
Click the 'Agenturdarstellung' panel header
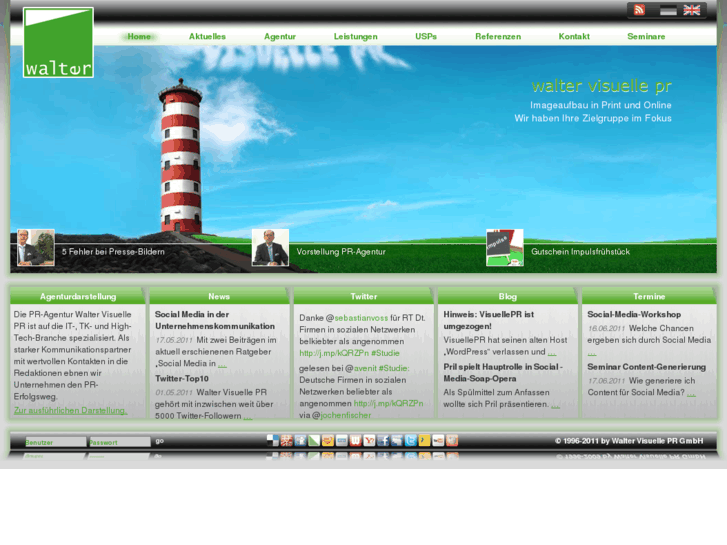[x=78, y=296]
